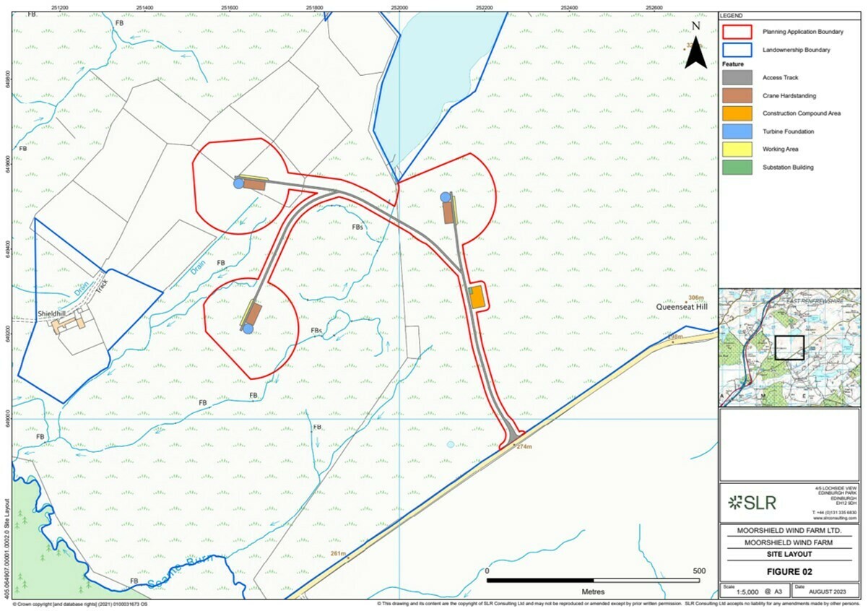The image size is (868, 611).
Task: Click the Access Track grey legend swatch
Action: pos(737,77)
